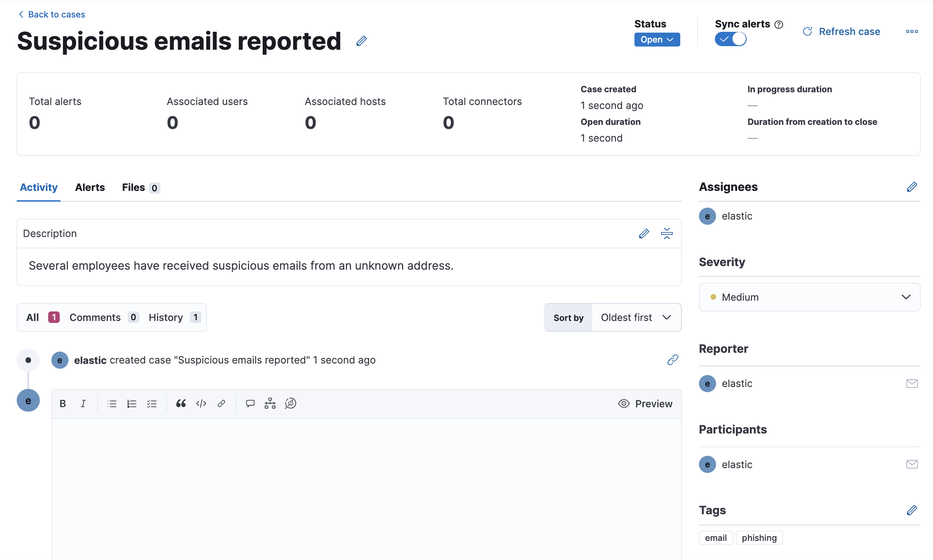Expand the Severity dropdown set to Medium
Image resolution: width=933 pixels, height=560 pixels.
tap(809, 297)
